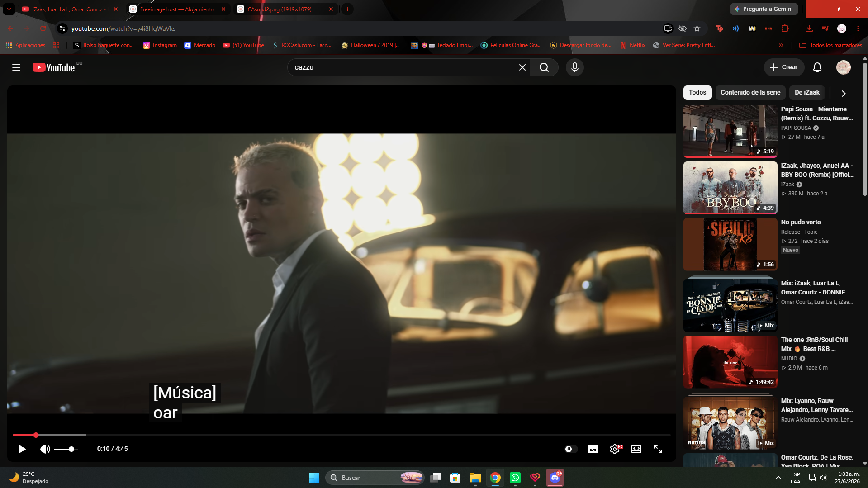Open WhatsApp from the taskbar

point(515,478)
